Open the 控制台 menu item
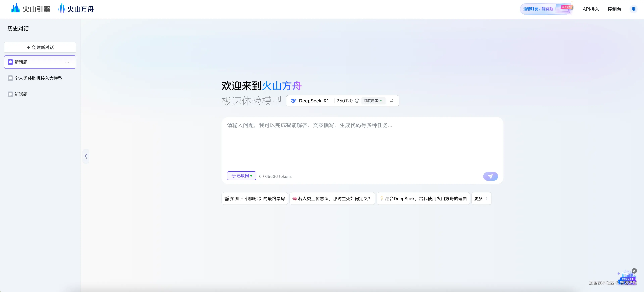 point(614,9)
